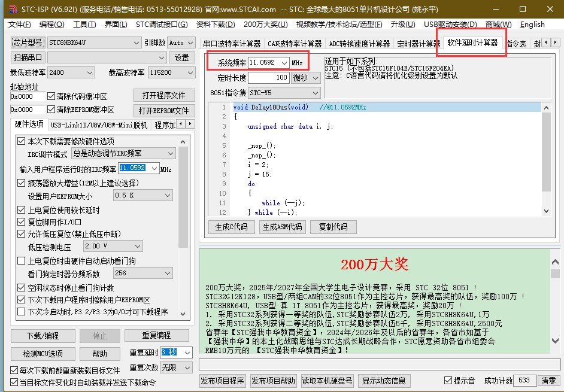Click 发布项目程序 button
Image resolution: width=564 pixels, height=392 pixels.
pos(223,381)
